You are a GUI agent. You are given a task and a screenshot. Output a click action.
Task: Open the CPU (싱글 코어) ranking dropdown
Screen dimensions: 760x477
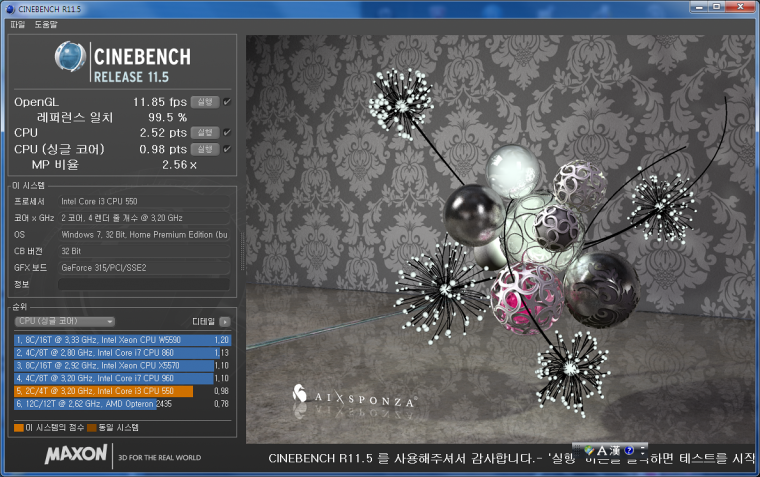(65, 321)
